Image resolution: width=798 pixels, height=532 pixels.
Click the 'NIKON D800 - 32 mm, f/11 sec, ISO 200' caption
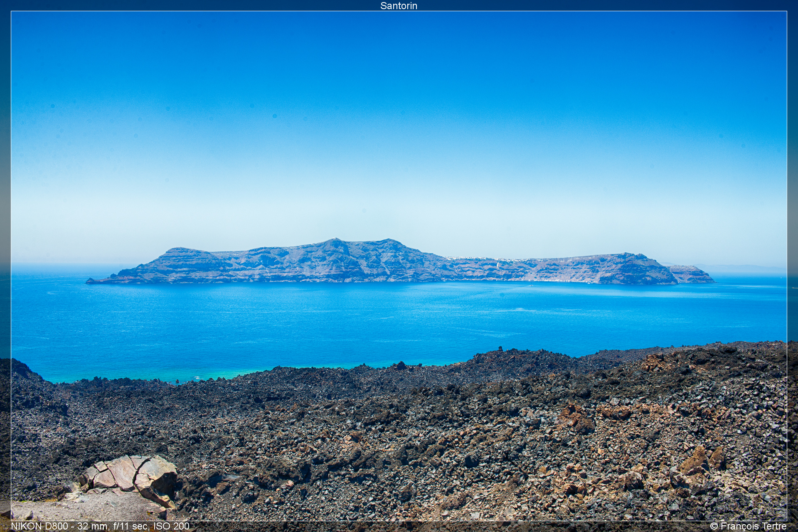(100, 526)
